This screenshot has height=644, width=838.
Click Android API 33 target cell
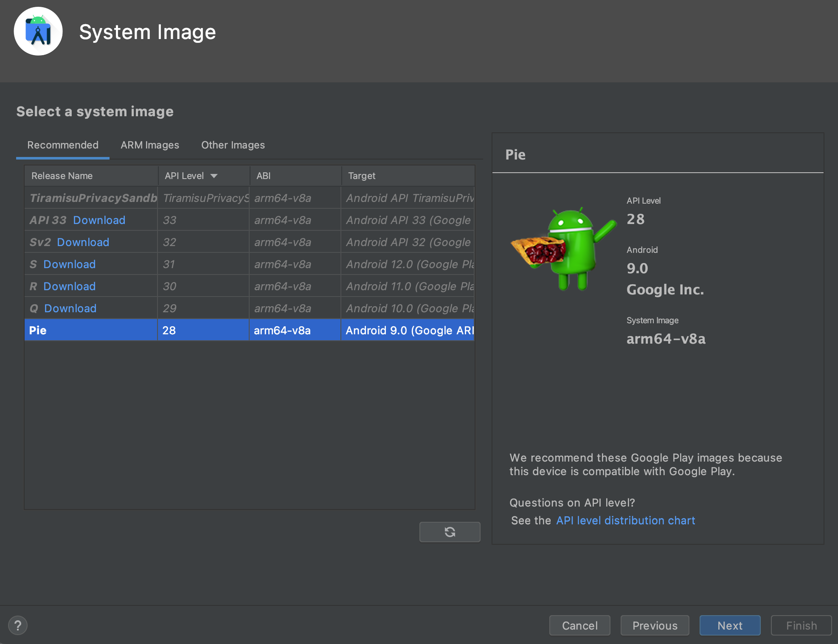click(x=408, y=220)
